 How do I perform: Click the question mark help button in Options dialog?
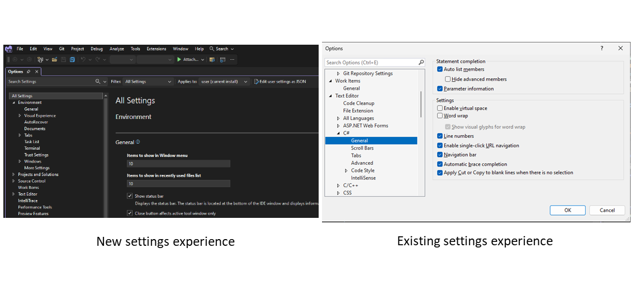(602, 49)
